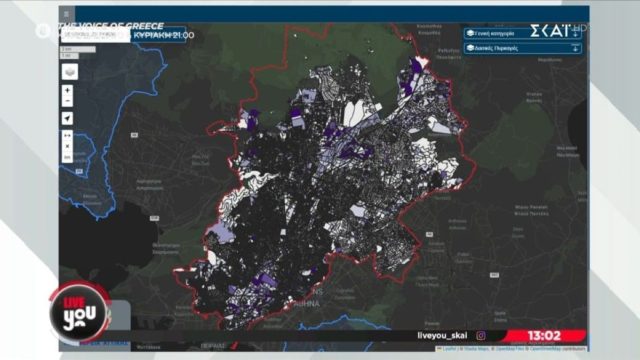Click the ΣΚΑΪ channel logo

(x=550, y=31)
